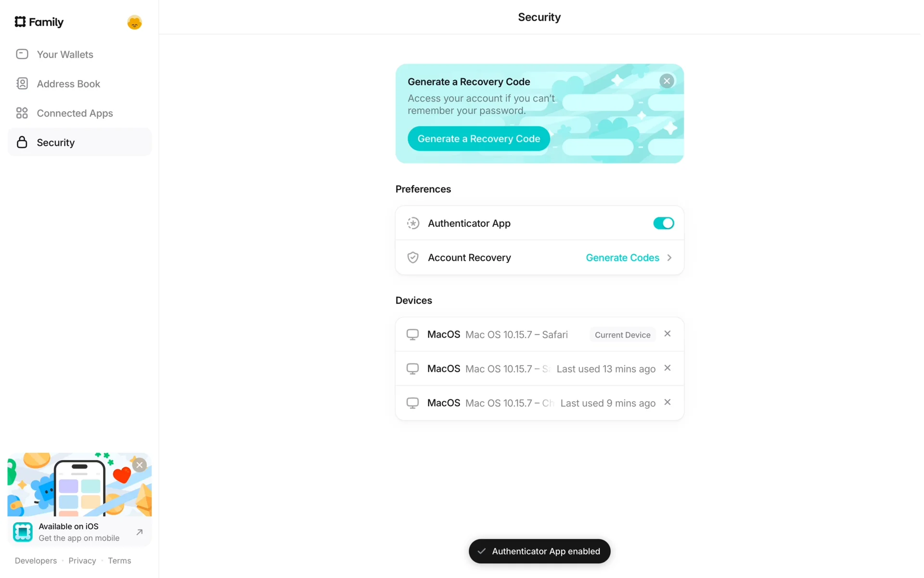Remove device last used 13 mins ago
The height and width of the screenshot is (578, 924).
[667, 368]
